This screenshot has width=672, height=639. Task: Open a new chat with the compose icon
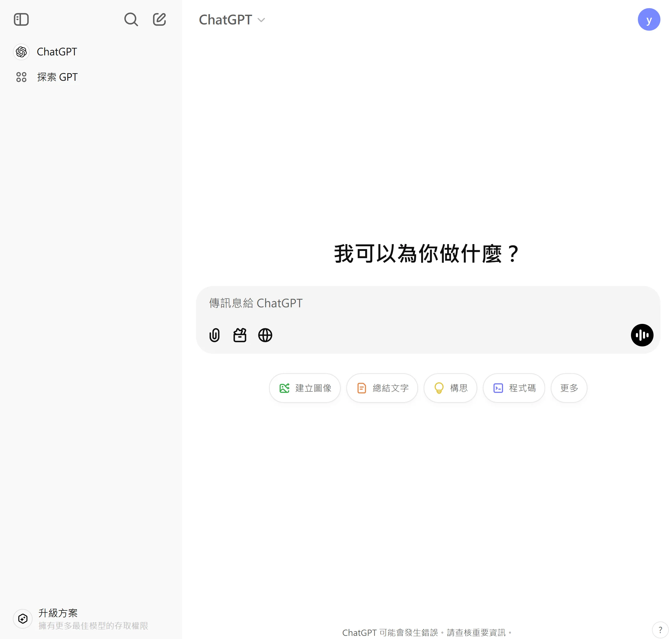click(159, 19)
